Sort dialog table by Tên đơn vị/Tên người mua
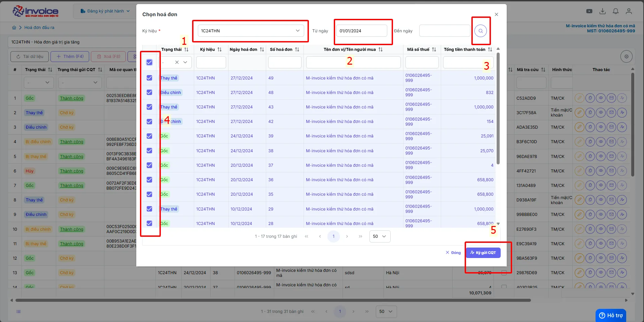 [381, 50]
